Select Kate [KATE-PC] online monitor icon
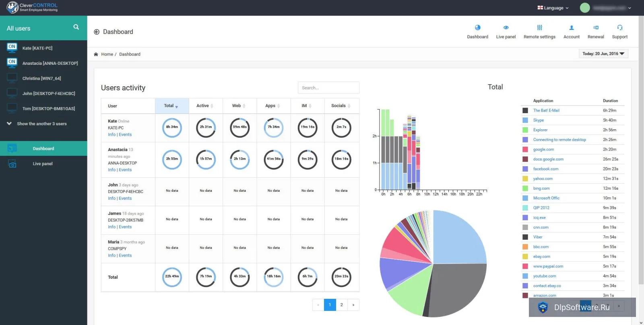This screenshot has width=644, height=325. pos(12,48)
